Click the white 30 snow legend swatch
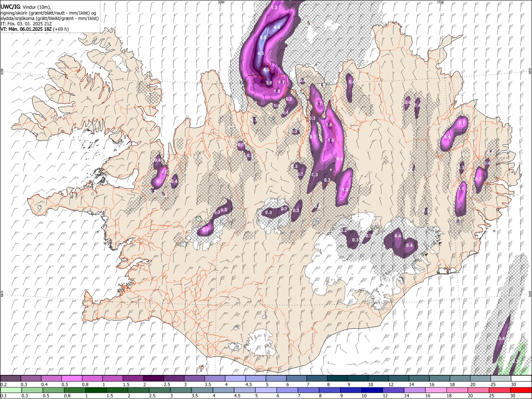The width and height of the screenshot is (532, 399). (521, 379)
